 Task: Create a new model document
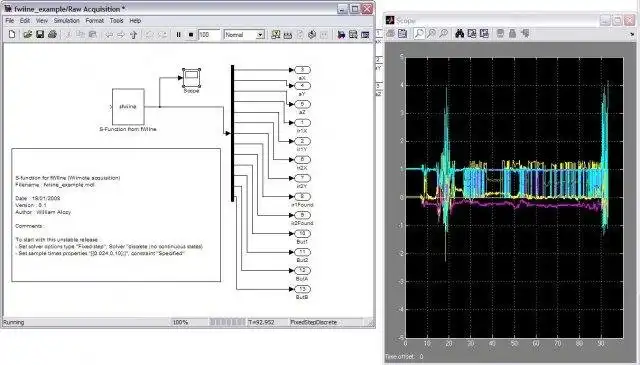pos(12,35)
